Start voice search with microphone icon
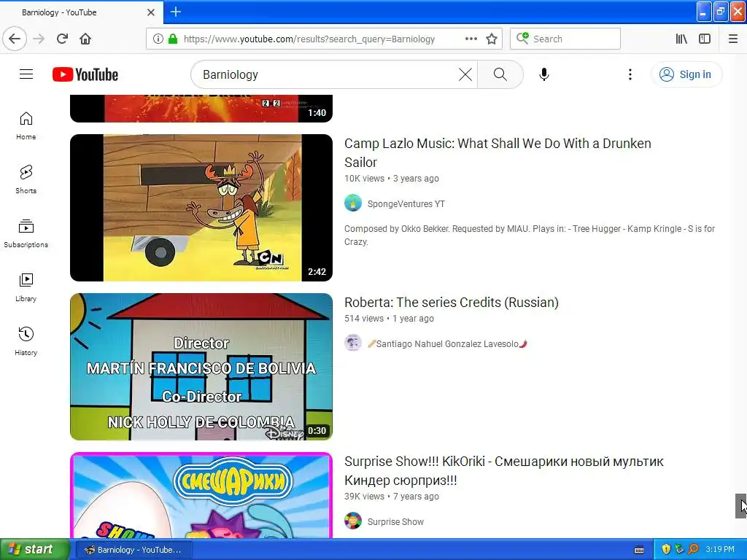The width and height of the screenshot is (747, 560). click(x=544, y=74)
